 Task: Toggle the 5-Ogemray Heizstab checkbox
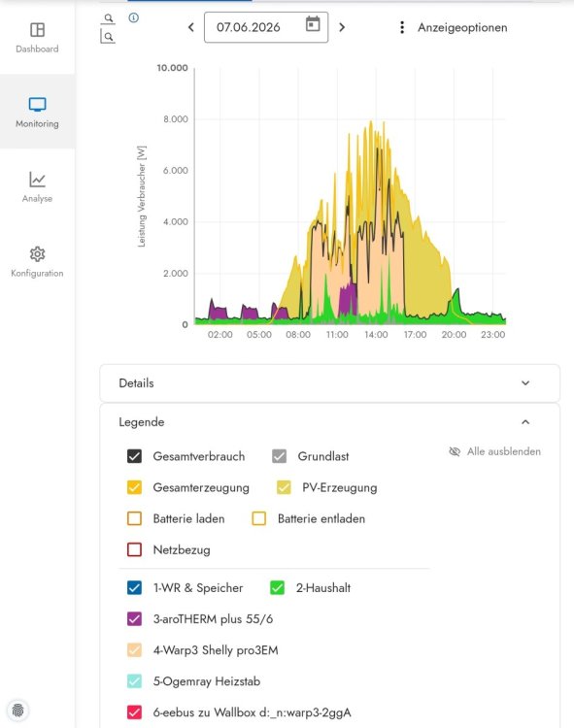(x=134, y=681)
